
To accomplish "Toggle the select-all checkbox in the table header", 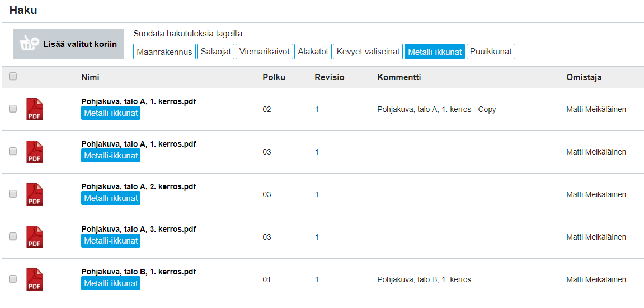I will pyautogui.click(x=13, y=77).
